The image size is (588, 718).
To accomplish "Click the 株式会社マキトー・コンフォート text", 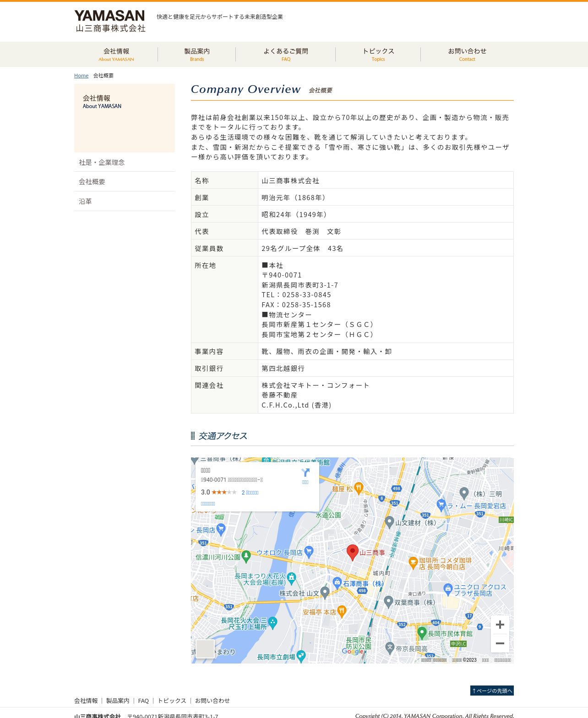I will (x=316, y=386).
